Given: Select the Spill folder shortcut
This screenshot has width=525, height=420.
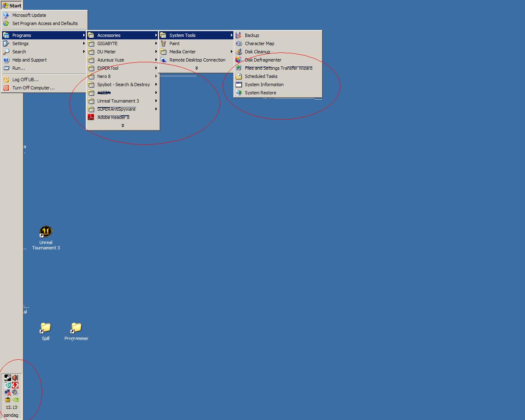Looking at the screenshot, I should tap(46, 331).
